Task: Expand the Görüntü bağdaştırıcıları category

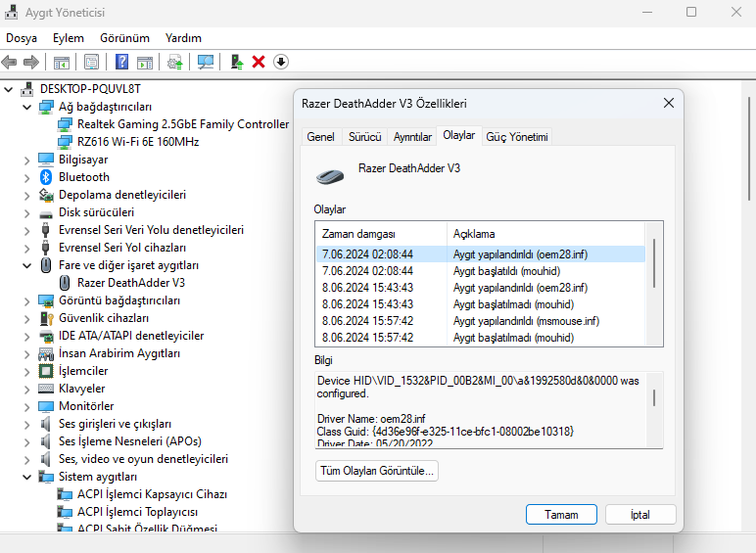Action: (x=27, y=301)
